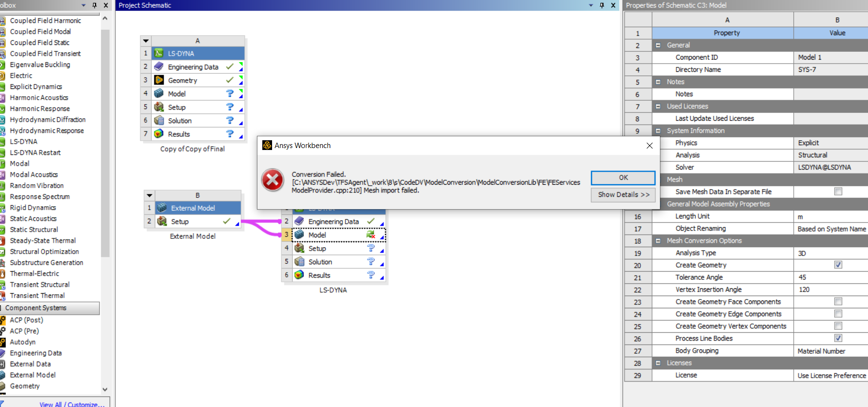Click the Coupled Field Harmonic toolbox icon
Image resolution: width=868 pixels, height=407 pixels.
(2, 21)
